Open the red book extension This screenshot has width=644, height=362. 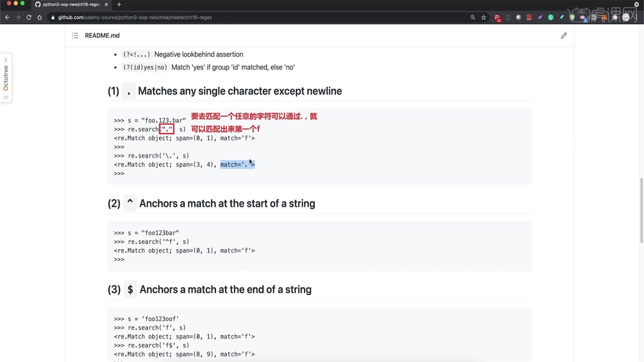click(529, 17)
